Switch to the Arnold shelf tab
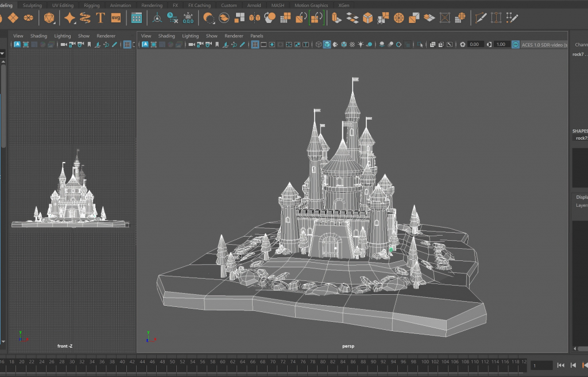 click(254, 5)
